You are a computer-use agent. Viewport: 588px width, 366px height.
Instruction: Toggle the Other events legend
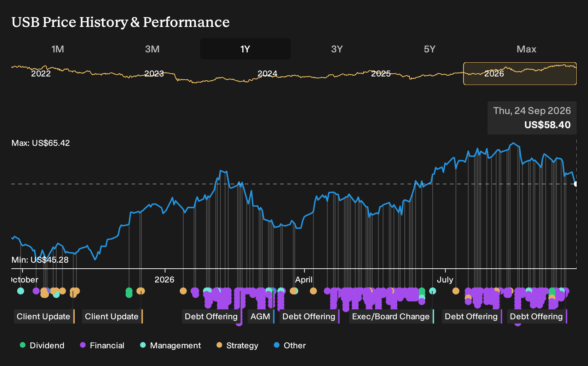290,345
